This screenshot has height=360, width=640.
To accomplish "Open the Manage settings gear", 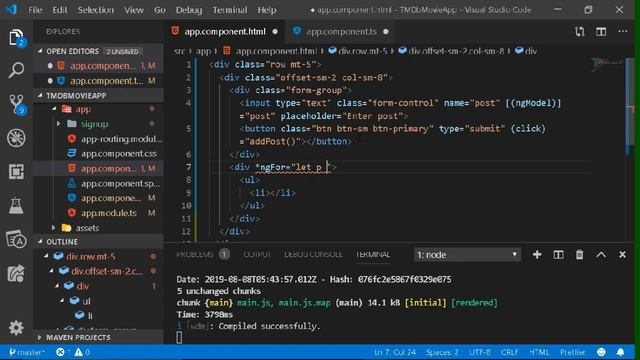I will point(16,328).
